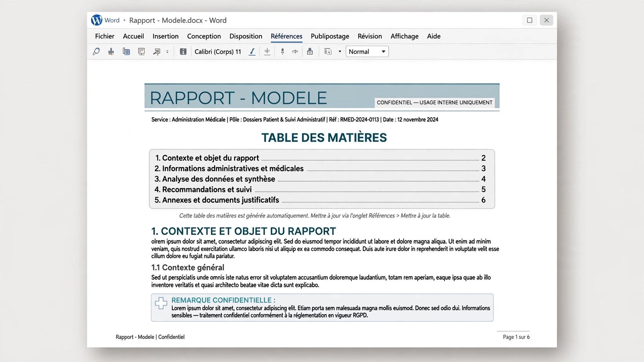Open the Publipostage tab
Viewport: 644px width, 362px height.
click(330, 36)
